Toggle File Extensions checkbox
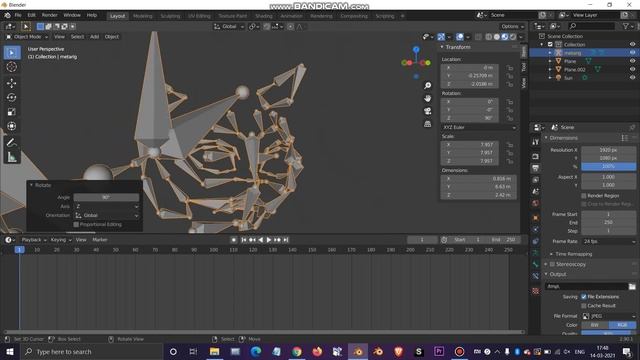The height and width of the screenshot is (360, 640). 584,297
